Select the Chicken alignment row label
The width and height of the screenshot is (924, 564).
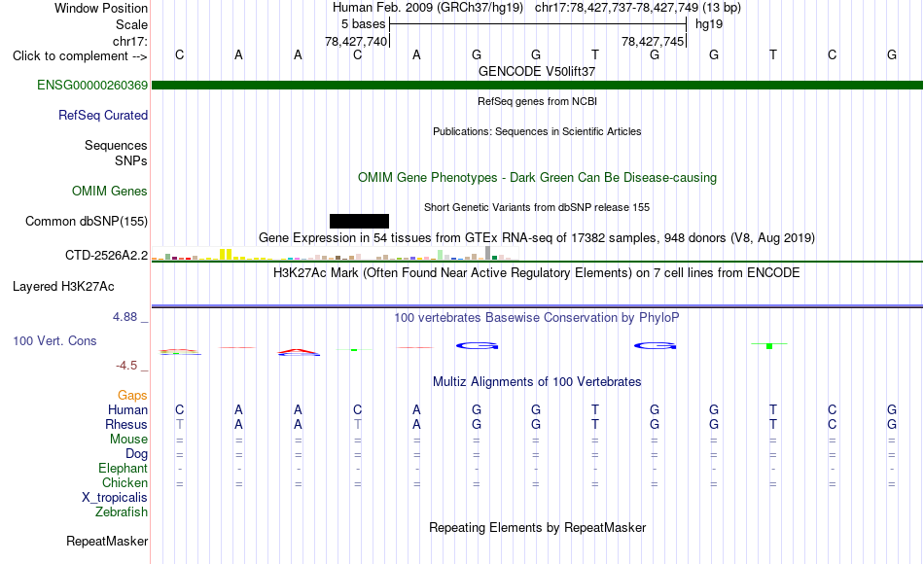[124, 482]
